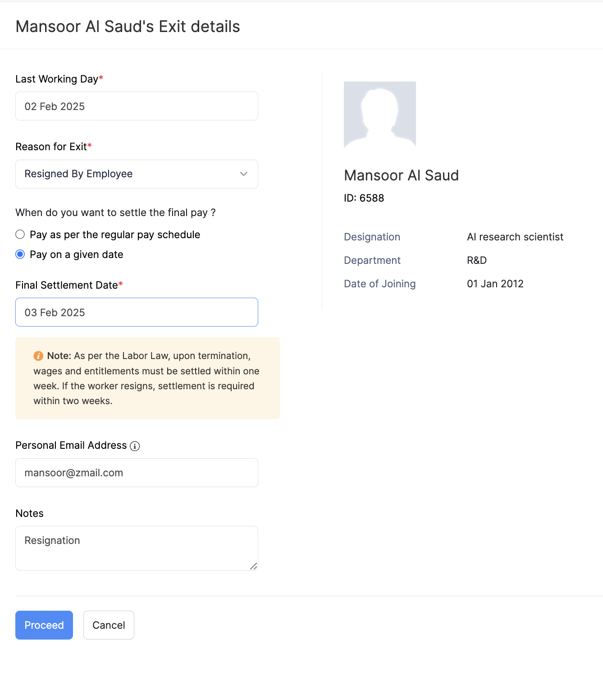Viewport: 603px width, 700px height.
Task: Click the Personal Email Address input field
Action: click(137, 473)
